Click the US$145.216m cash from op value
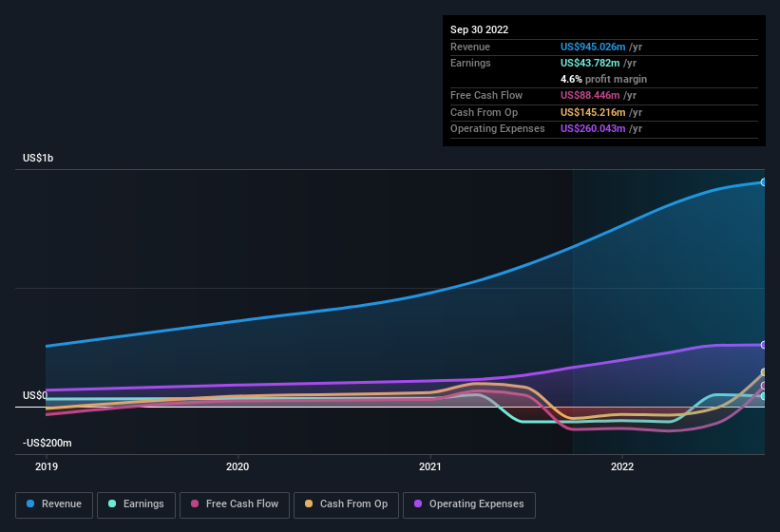 593,112
